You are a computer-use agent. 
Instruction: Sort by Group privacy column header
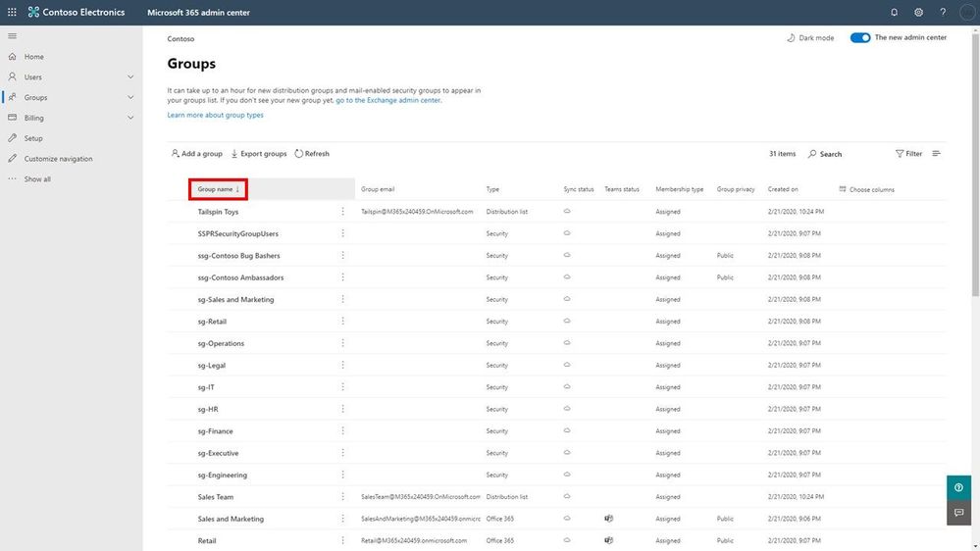click(736, 189)
